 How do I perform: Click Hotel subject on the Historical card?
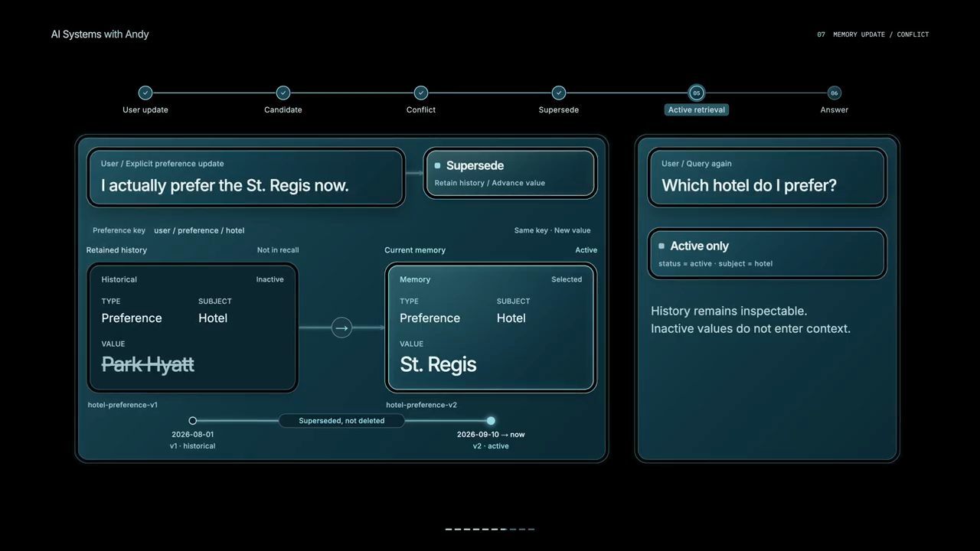tap(213, 318)
